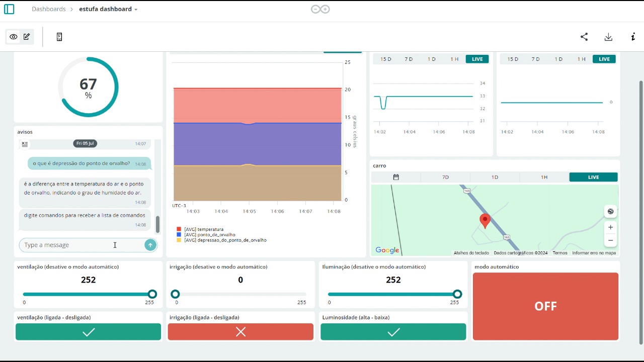Download historical data icon

pyautogui.click(x=608, y=37)
